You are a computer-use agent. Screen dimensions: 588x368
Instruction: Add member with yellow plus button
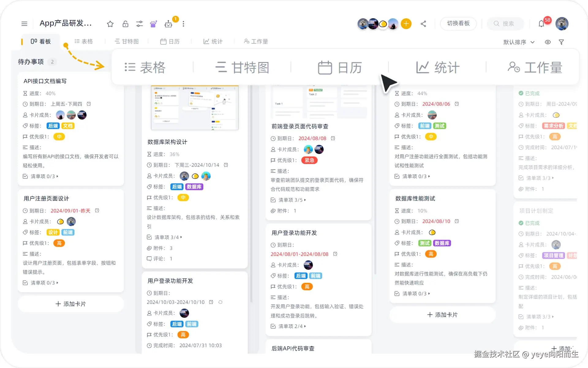406,24
